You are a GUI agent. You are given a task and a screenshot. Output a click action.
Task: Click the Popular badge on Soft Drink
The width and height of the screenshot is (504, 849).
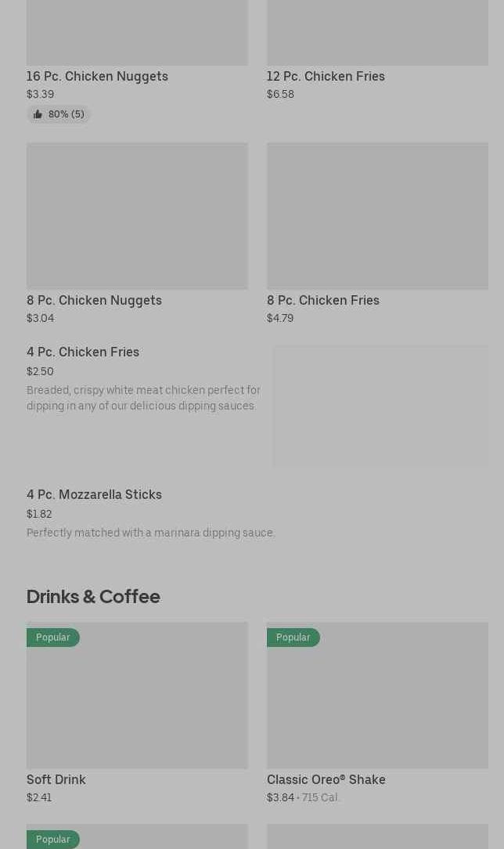coord(52,638)
